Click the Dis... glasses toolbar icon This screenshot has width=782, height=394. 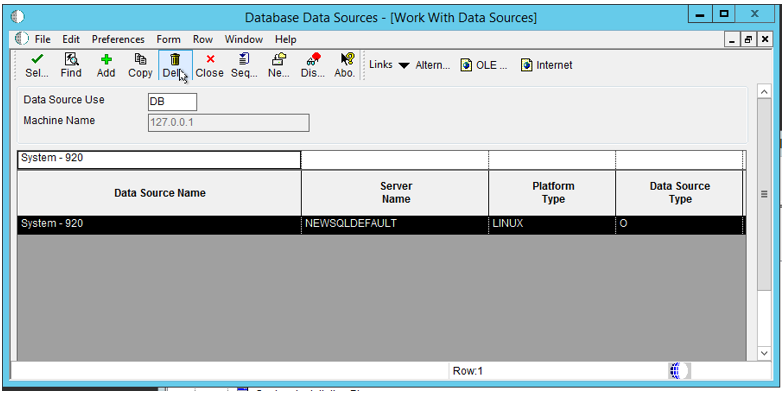(314, 60)
